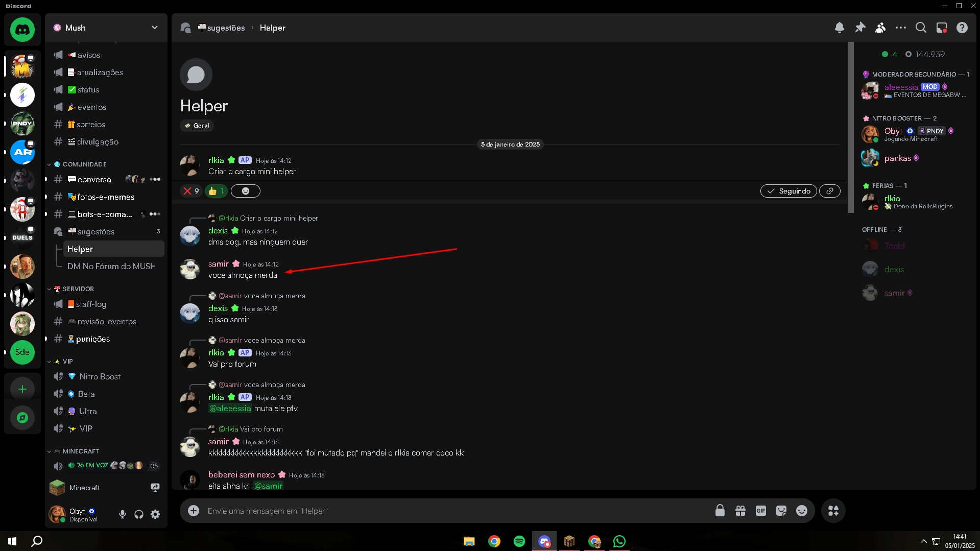
Task: Open the apps launcher icon
Action: click(x=833, y=511)
